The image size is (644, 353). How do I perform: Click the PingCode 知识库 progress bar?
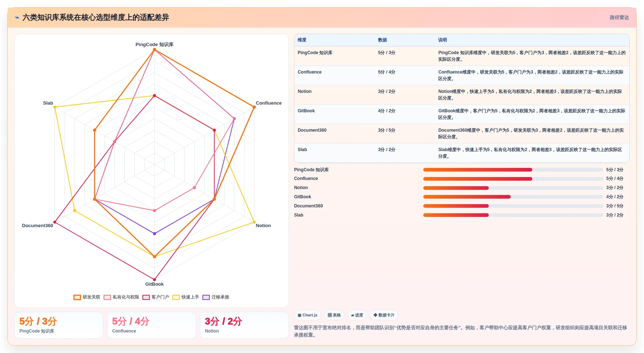click(x=513, y=170)
